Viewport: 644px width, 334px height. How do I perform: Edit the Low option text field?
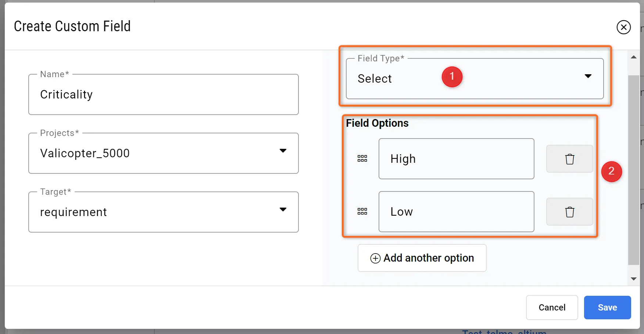pos(456,212)
